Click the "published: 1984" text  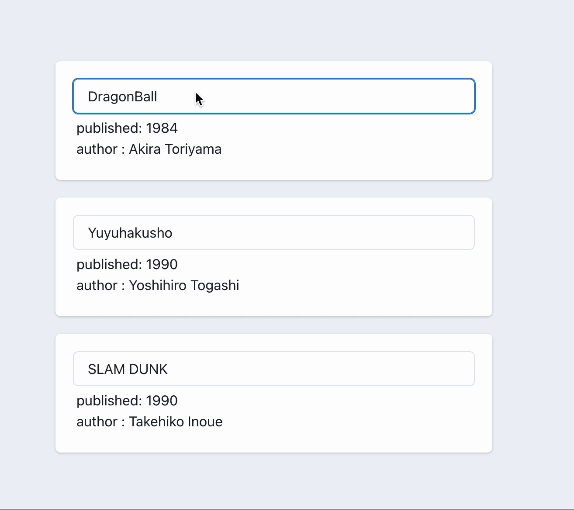127,128
